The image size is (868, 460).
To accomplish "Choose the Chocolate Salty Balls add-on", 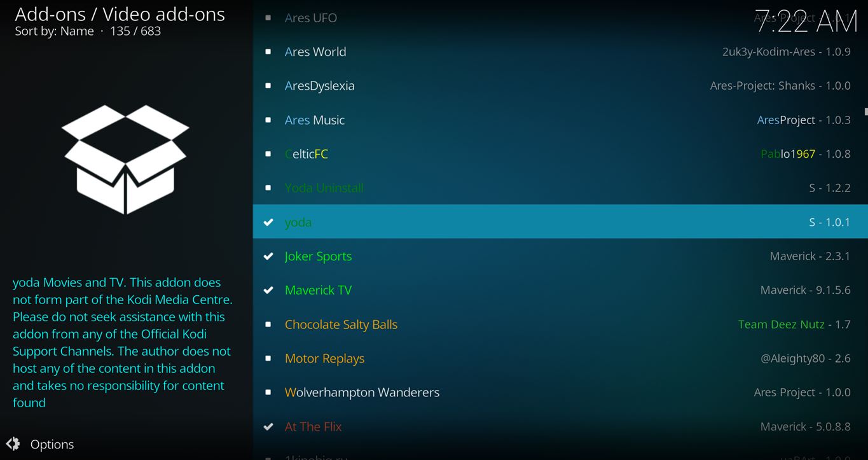I will [341, 324].
